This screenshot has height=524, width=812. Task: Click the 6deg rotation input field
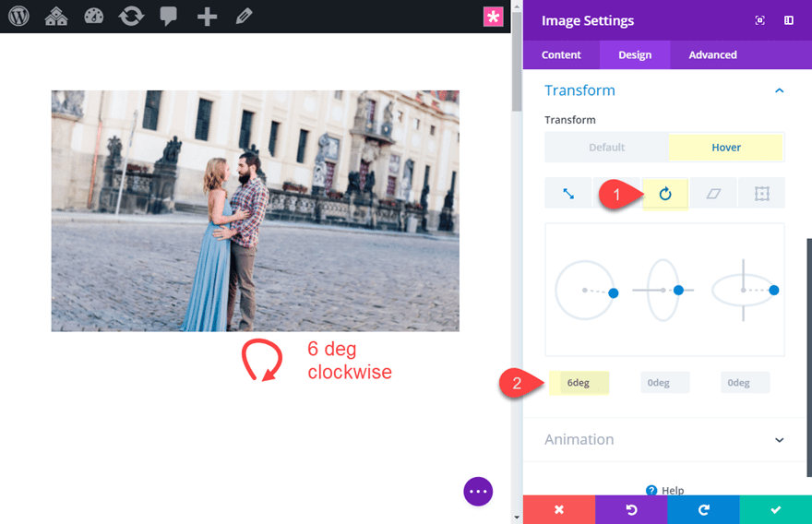[x=579, y=383]
